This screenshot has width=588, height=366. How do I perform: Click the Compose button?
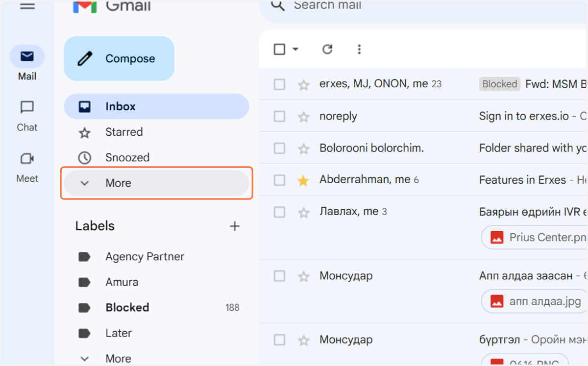[x=119, y=58]
